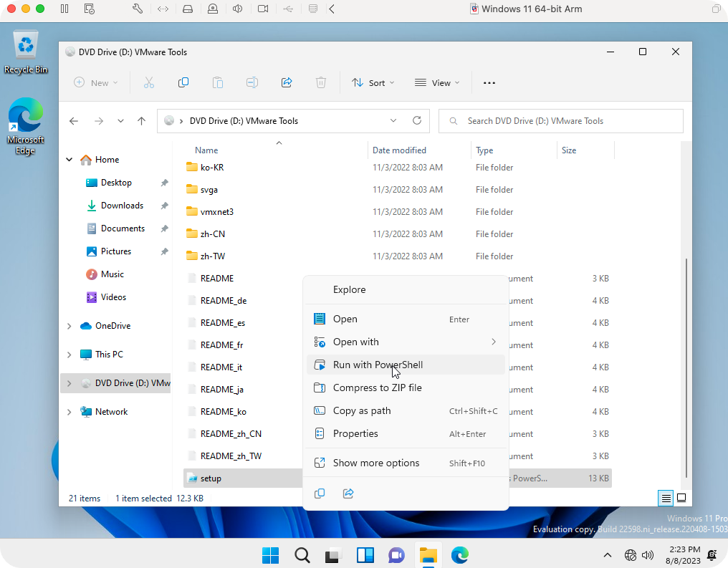Select Copy as path
Viewport: 728px width, 568px height.
[x=406, y=410]
